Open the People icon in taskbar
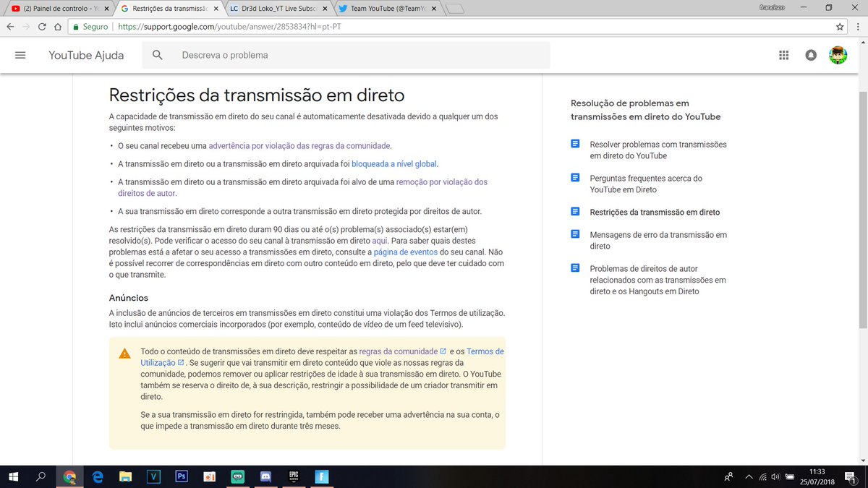868x488 pixels. 728,476
